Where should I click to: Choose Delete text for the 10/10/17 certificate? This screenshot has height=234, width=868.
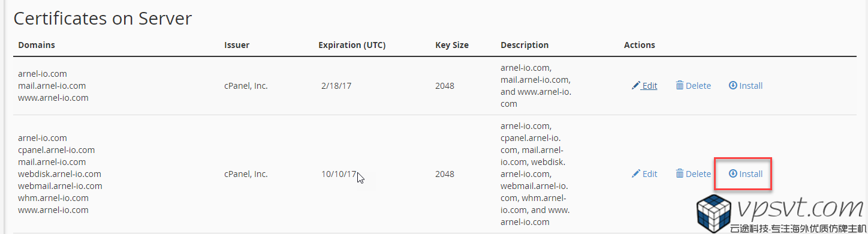(x=698, y=174)
